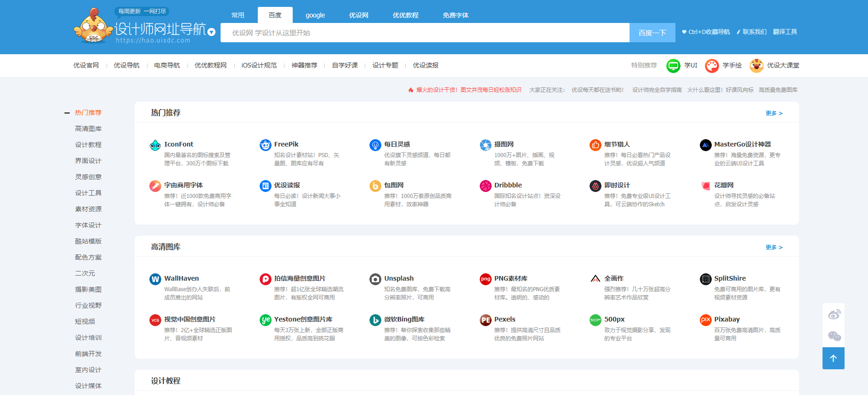This screenshot has height=395, width=868.
Task: Open the 微软Bing图库 icon
Action: coord(375,320)
